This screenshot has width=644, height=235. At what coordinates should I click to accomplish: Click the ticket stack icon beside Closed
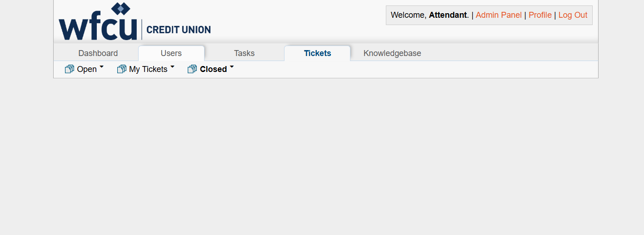192,69
